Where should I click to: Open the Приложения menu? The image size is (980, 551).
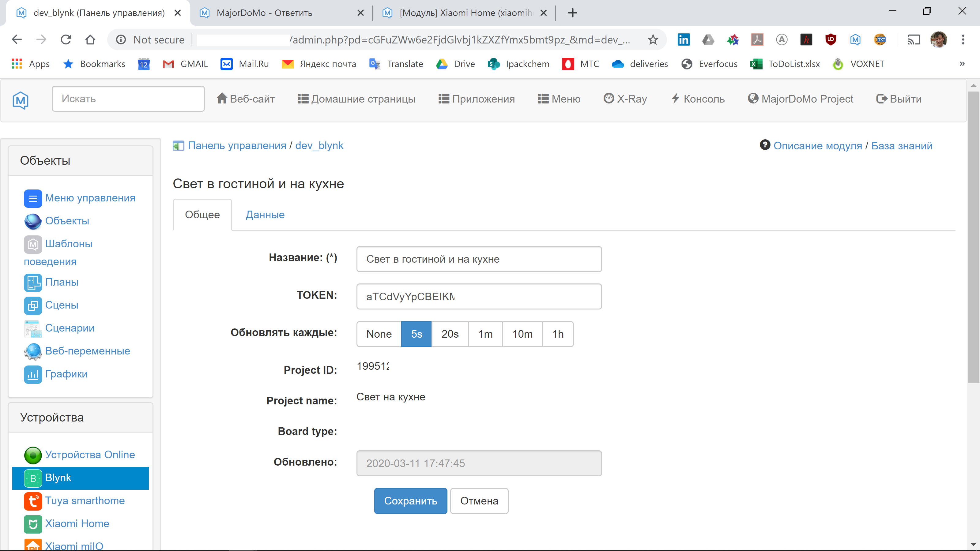point(477,99)
